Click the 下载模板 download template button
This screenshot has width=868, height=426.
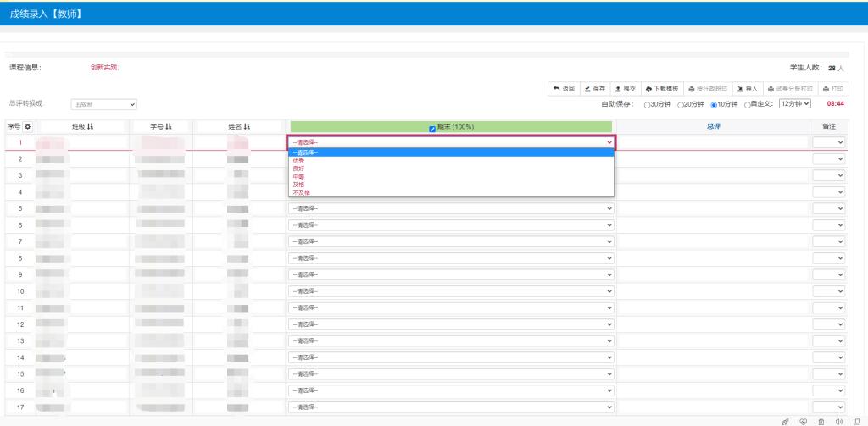click(661, 88)
